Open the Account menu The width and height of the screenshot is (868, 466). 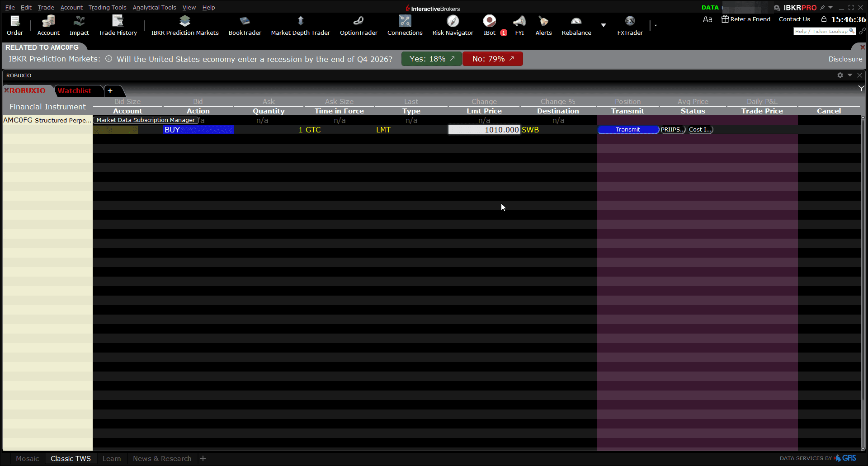(x=71, y=7)
